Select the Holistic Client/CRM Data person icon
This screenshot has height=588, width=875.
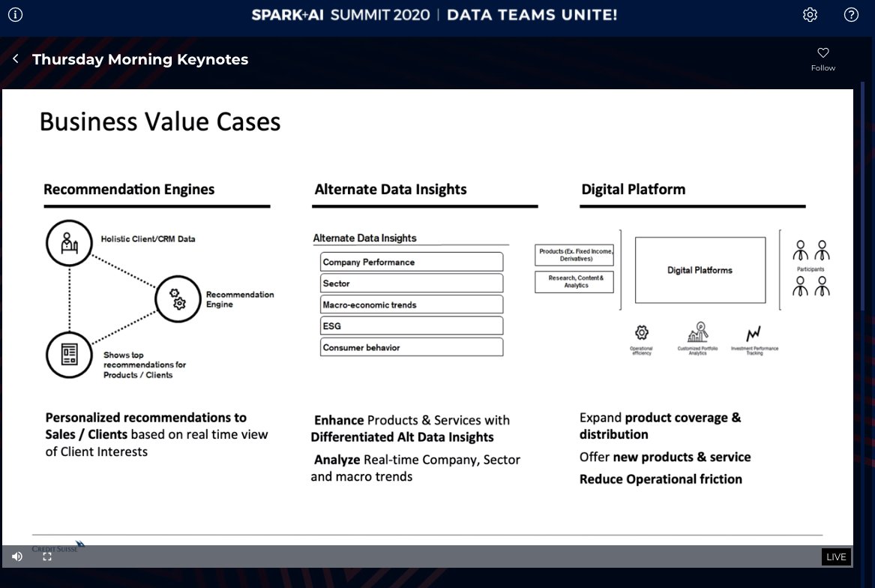tap(69, 242)
